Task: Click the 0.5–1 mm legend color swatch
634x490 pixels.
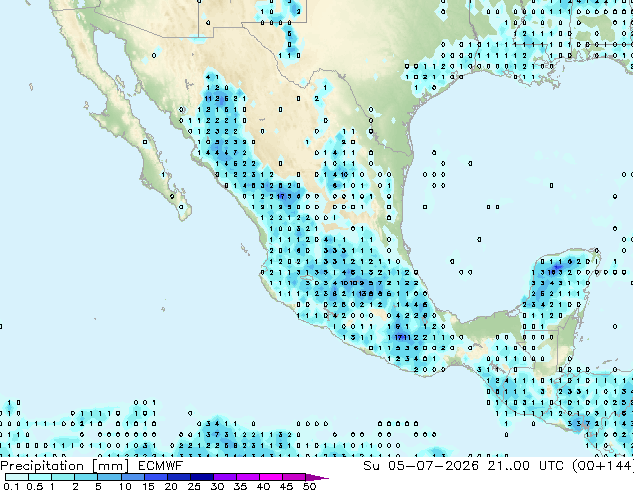Action: (40, 477)
